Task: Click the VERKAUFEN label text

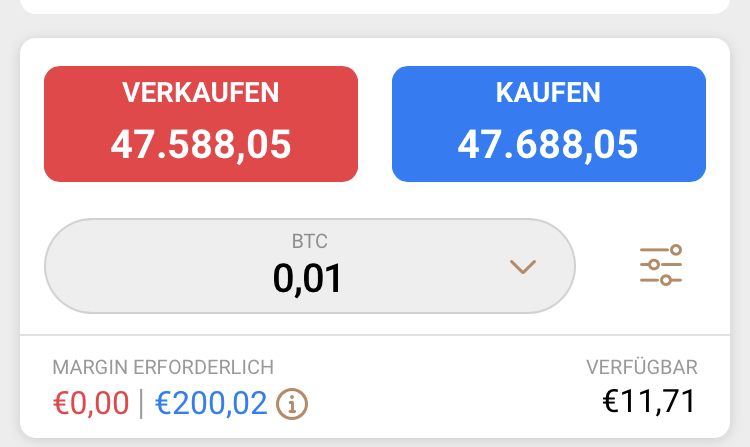Action: [x=201, y=93]
